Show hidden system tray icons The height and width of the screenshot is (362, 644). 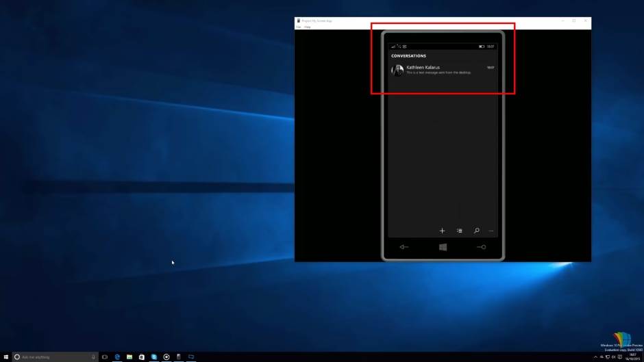(595, 357)
